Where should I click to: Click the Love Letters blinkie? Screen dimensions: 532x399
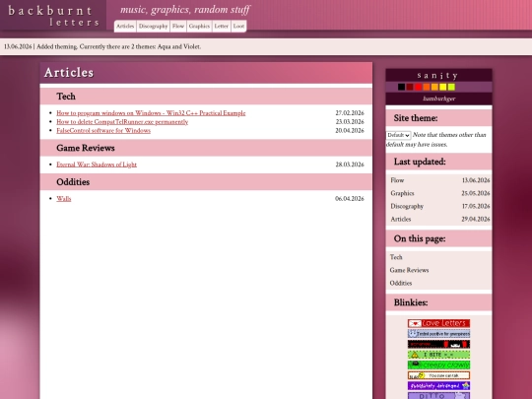pyautogui.click(x=438, y=323)
